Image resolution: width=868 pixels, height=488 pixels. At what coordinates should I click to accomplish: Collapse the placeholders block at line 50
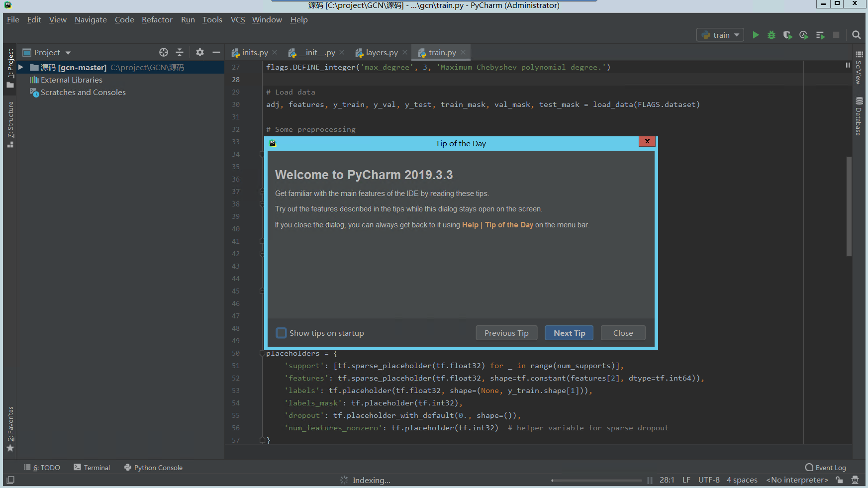click(262, 353)
